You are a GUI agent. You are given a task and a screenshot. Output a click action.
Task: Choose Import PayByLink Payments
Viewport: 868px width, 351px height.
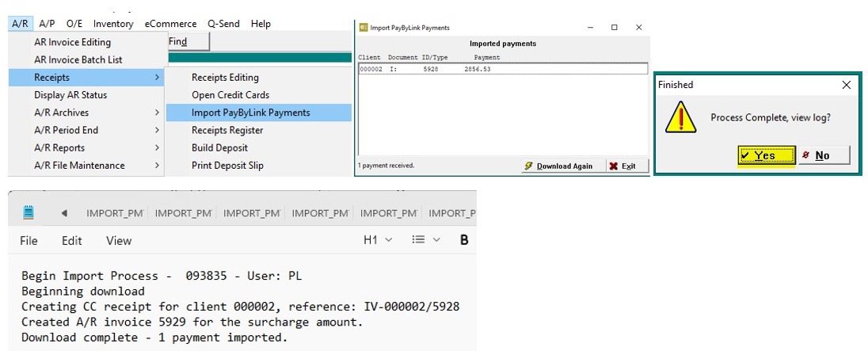click(x=258, y=113)
